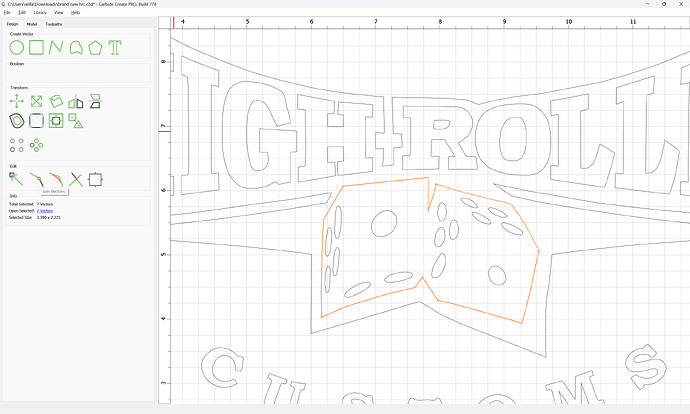Open the Edit menu
Screen dimensions: 690x414
(x=22, y=12)
